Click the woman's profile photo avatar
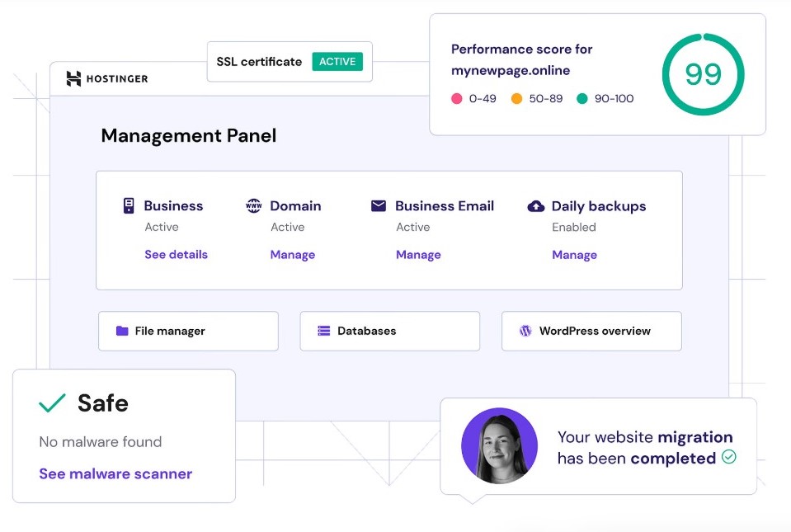 (499, 445)
